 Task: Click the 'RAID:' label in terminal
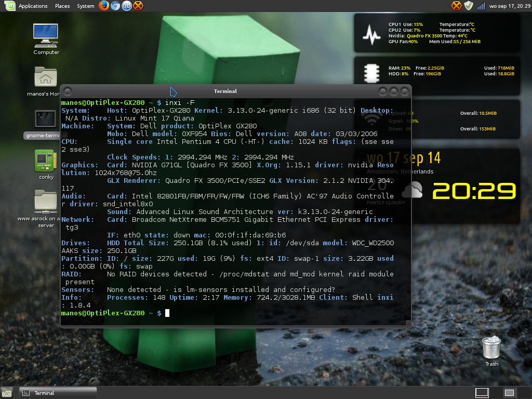[x=71, y=274]
